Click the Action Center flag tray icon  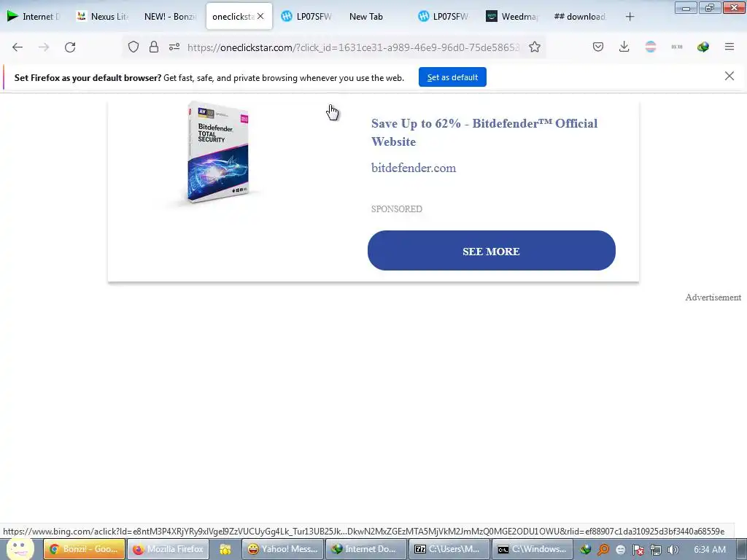[638, 550]
